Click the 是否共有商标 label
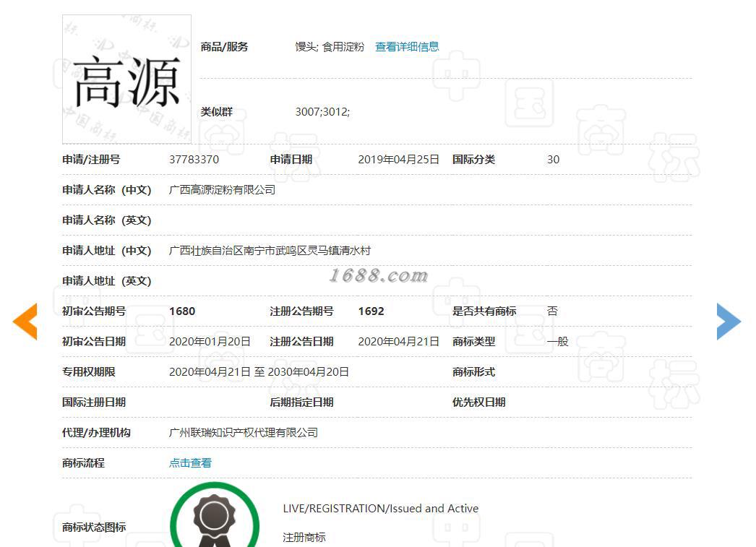Image resolution: width=756 pixels, height=547 pixels. pyautogui.click(x=484, y=311)
